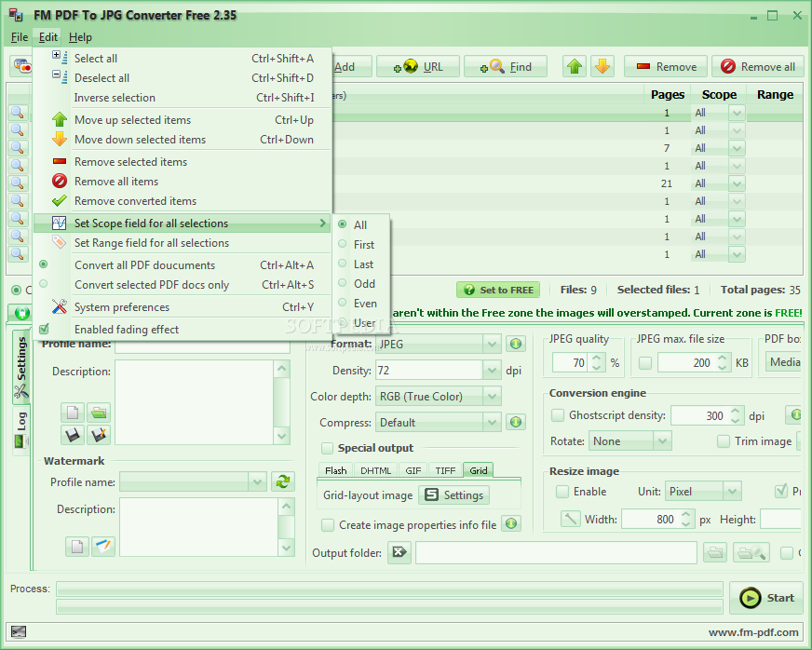The image size is (812, 650).
Task: Tick the Resize image Enable checkbox
Action: pyautogui.click(x=562, y=491)
